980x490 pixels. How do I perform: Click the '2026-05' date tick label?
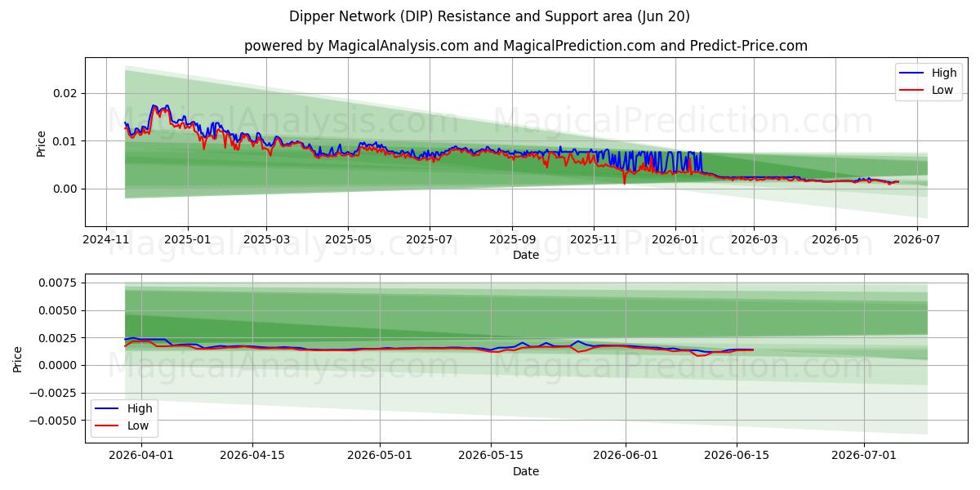coord(835,240)
